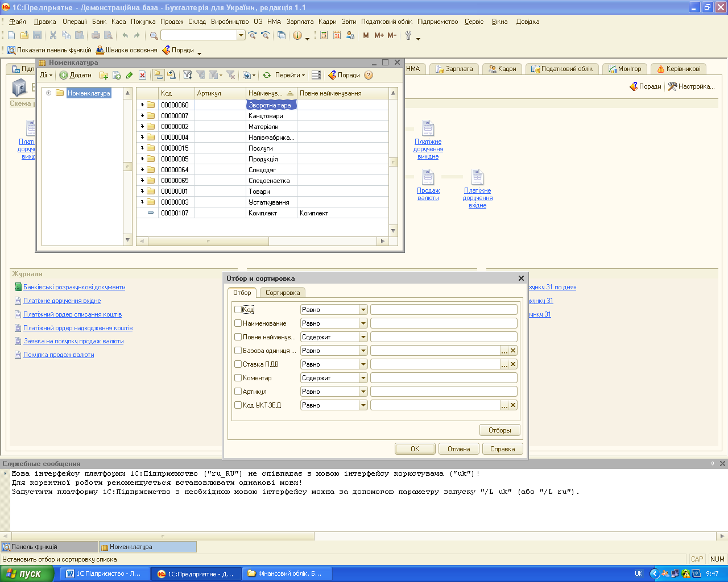Click the New document icon in main toolbar
The image size is (728, 582).
pos(11,35)
